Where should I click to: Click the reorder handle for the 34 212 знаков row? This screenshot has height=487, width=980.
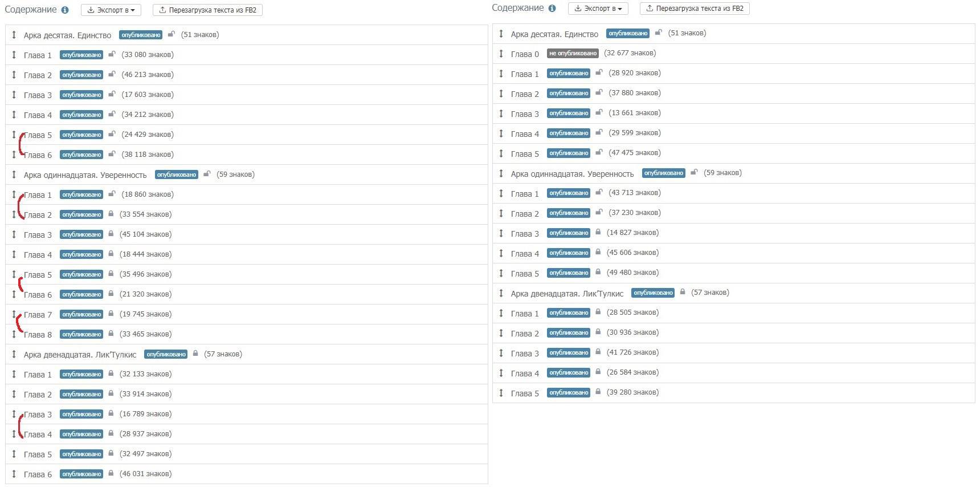(x=14, y=115)
